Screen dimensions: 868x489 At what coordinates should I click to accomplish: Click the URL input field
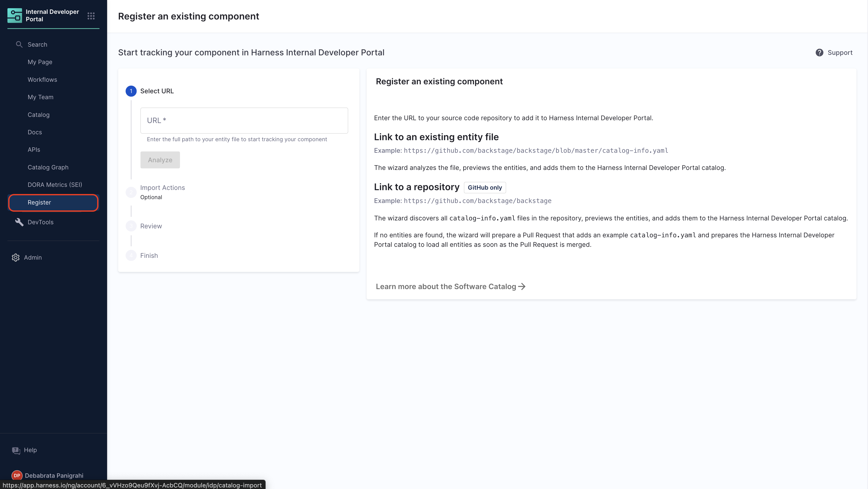[x=244, y=120]
